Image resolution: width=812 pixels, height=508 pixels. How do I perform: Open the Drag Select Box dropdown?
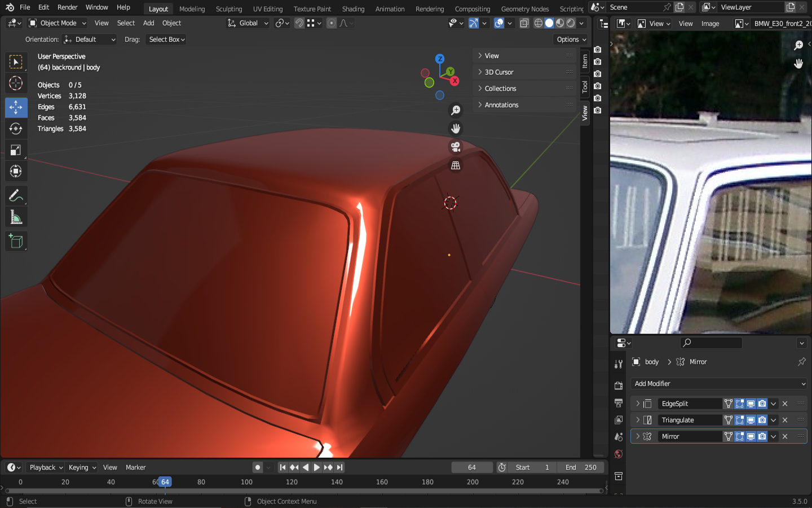[166, 40]
